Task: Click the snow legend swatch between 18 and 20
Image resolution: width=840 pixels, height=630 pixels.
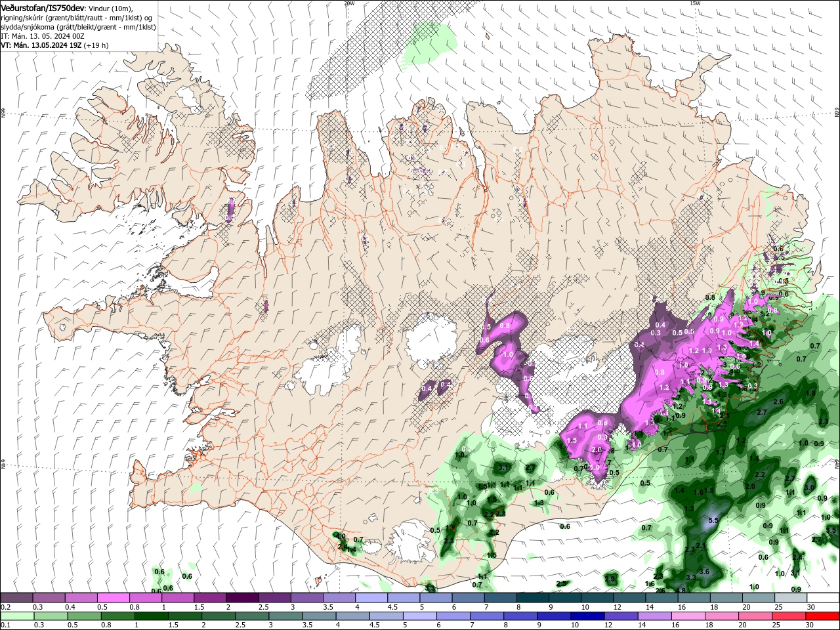Action: [726, 598]
